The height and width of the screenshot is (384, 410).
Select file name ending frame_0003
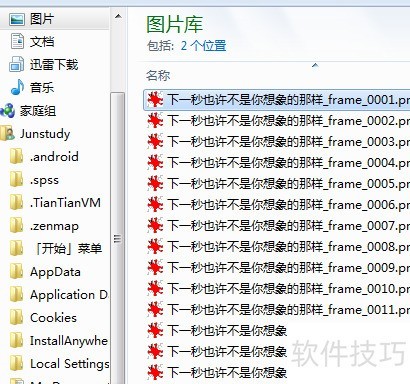click(x=288, y=142)
